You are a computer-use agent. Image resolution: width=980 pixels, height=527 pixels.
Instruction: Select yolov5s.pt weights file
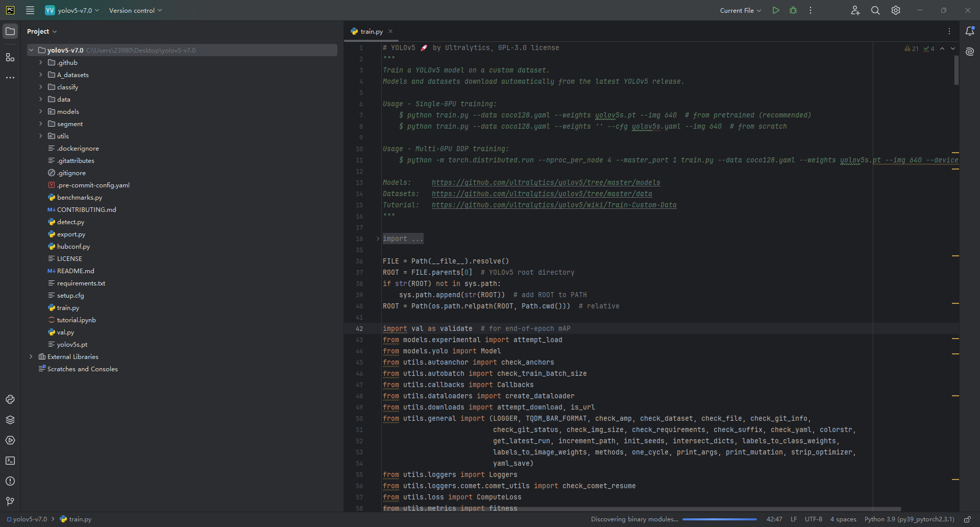tap(72, 344)
